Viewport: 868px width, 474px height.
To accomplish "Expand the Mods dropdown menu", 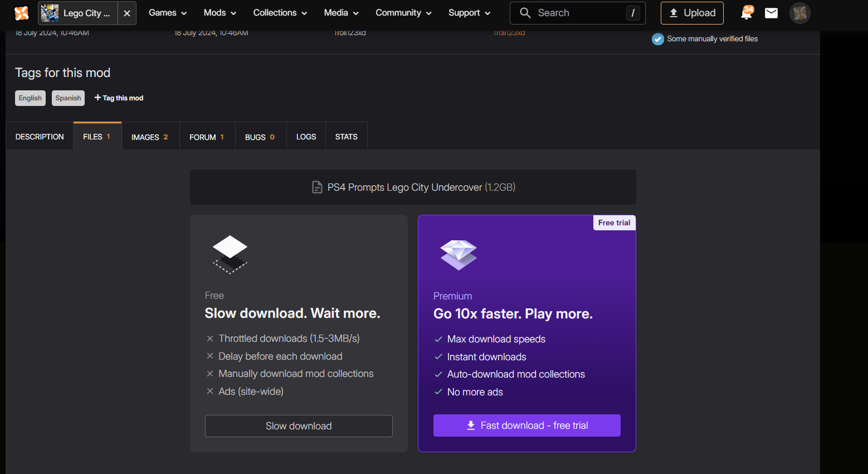I will pos(220,13).
